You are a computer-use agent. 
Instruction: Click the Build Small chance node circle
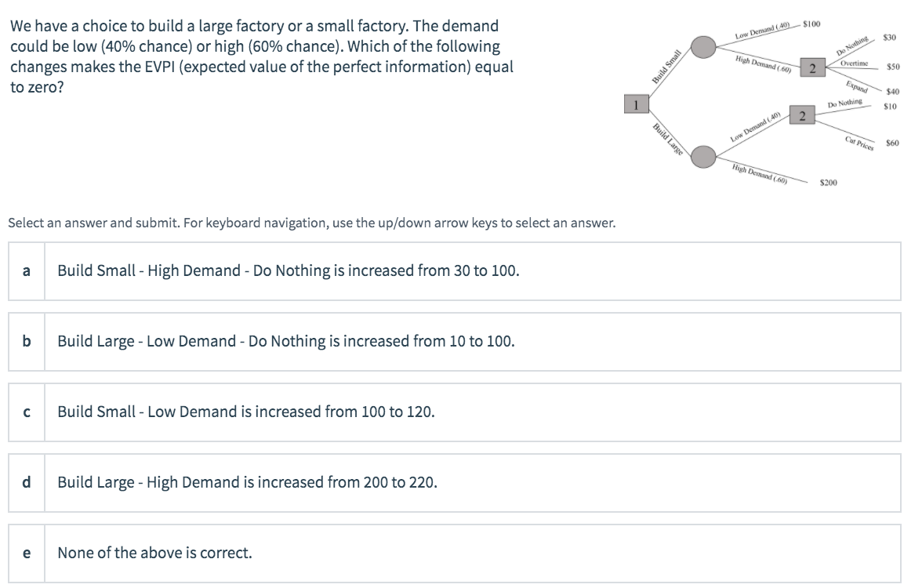704,47
